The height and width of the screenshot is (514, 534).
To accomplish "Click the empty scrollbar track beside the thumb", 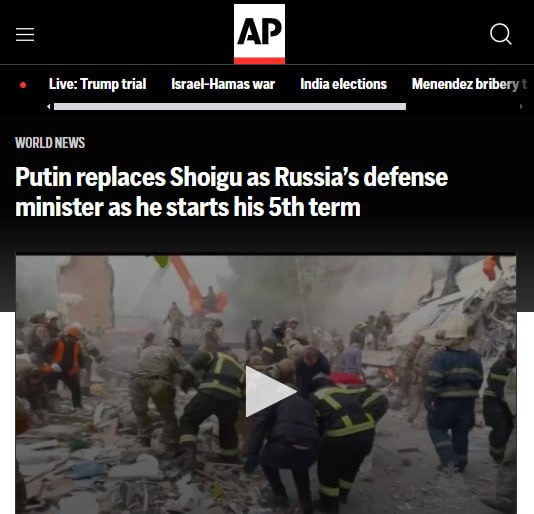I will pos(462,107).
